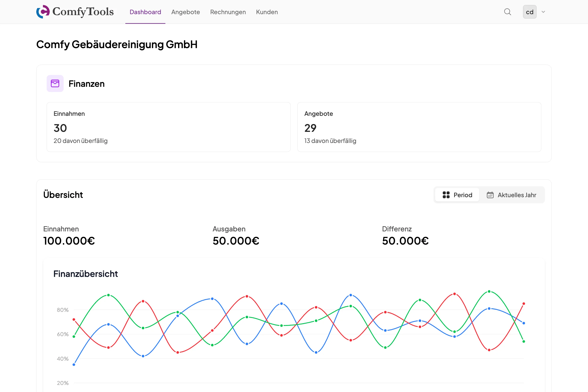The width and height of the screenshot is (588, 392).
Task: Open the Angebote summary card
Action: 419,127
